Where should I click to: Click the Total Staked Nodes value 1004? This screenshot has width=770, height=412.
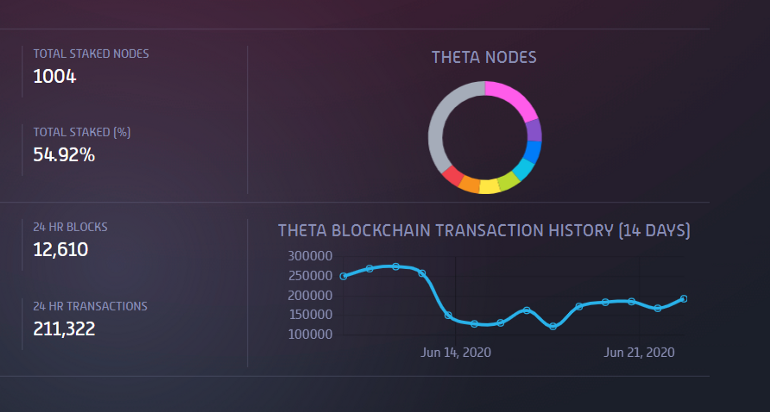[x=55, y=75]
